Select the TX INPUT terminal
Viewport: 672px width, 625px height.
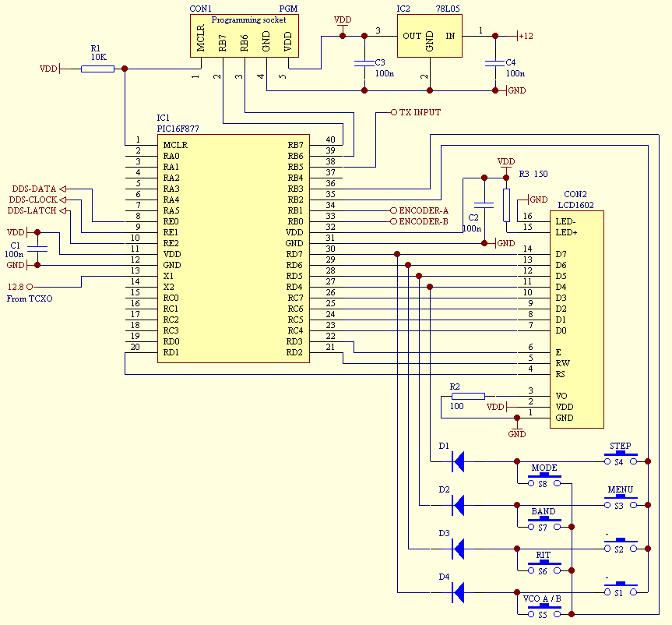tap(393, 112)
